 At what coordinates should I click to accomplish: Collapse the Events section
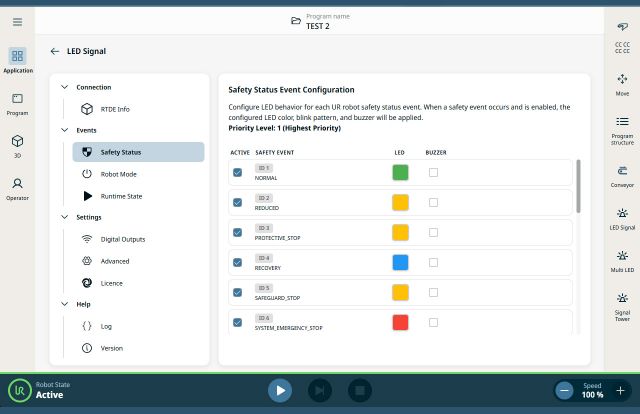click(x=66, y=130)
